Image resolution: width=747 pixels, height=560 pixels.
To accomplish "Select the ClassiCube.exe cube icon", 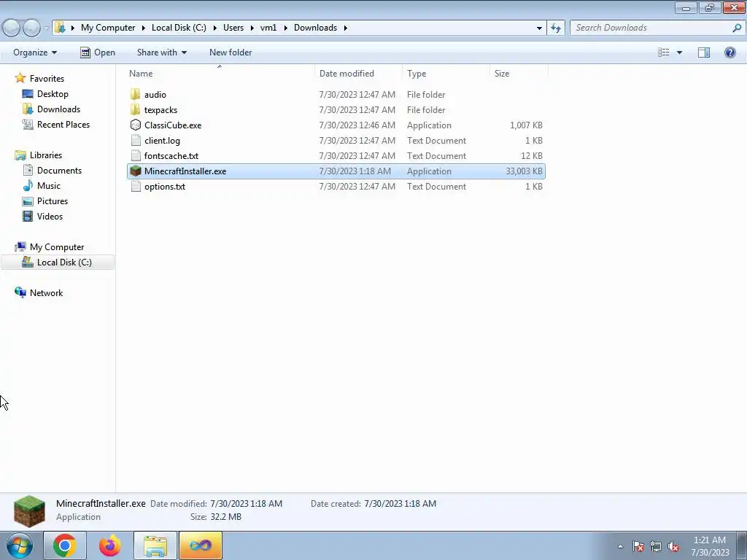I will tap(135, 125).
